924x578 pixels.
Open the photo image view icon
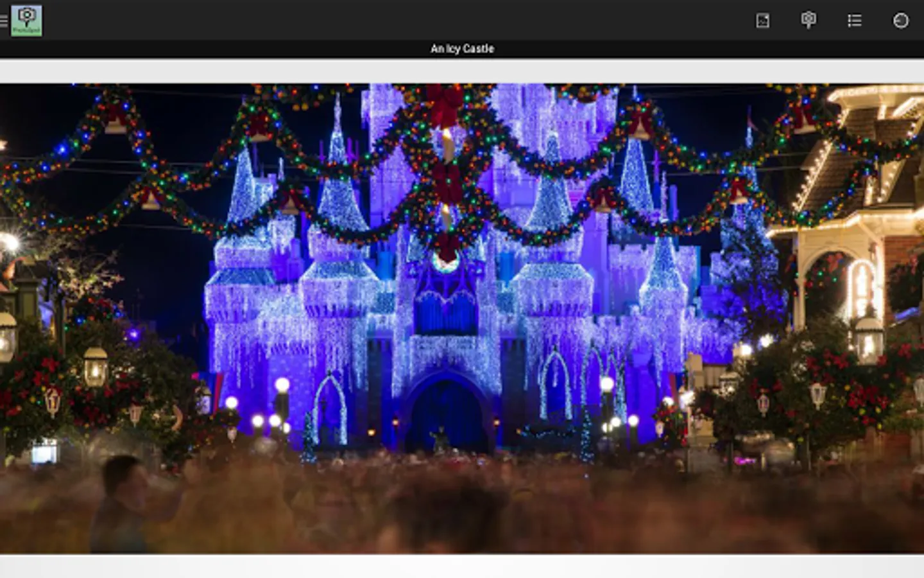(762, 21)
